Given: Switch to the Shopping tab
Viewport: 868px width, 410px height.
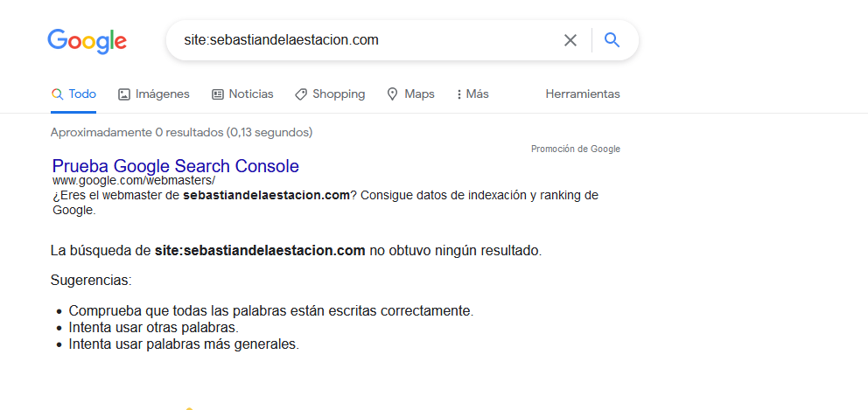Looking at the screenshot, I should [x=330, y=94].
